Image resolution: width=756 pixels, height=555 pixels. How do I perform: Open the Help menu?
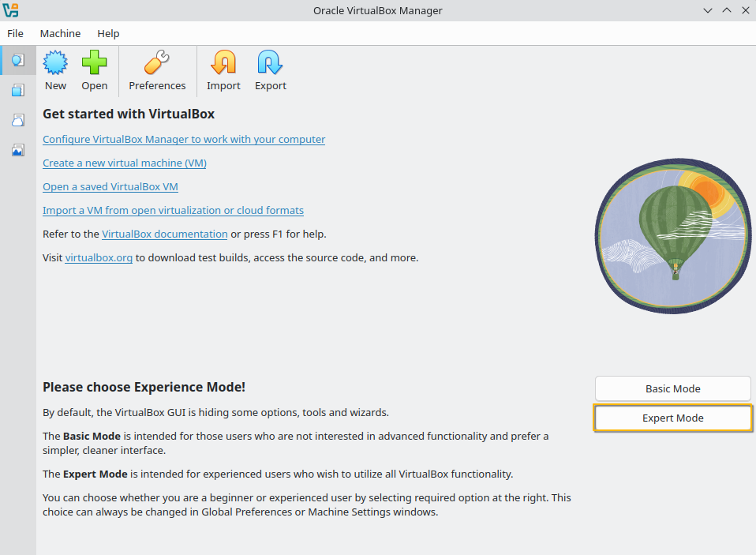[x=108, y=33]
